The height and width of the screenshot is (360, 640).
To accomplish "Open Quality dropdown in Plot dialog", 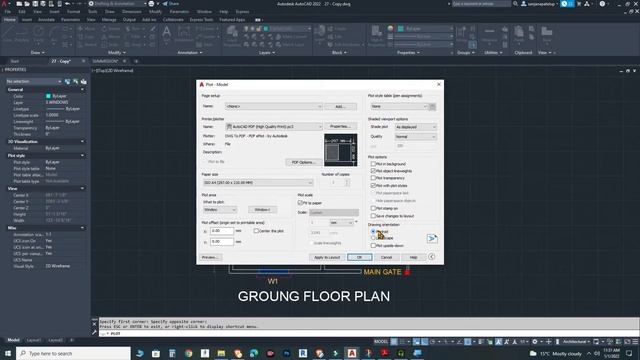I will 416,137.
